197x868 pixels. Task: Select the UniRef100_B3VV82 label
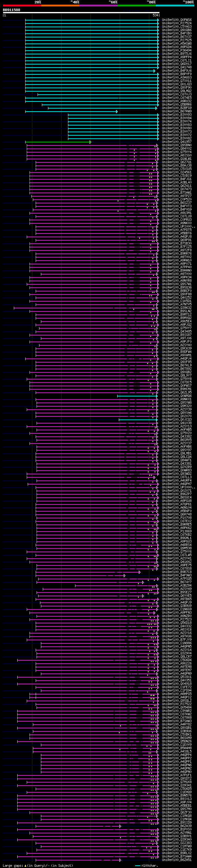point(176,139)
